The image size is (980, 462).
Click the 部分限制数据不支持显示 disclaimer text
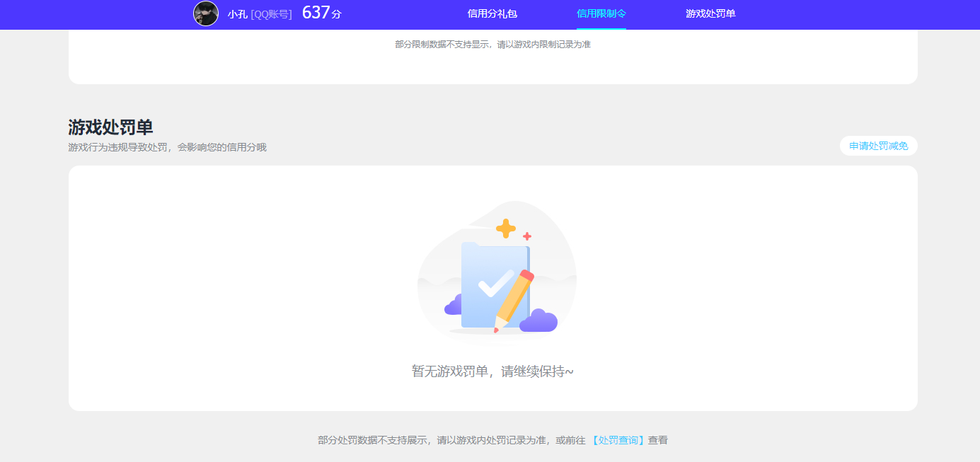(493, 44)
